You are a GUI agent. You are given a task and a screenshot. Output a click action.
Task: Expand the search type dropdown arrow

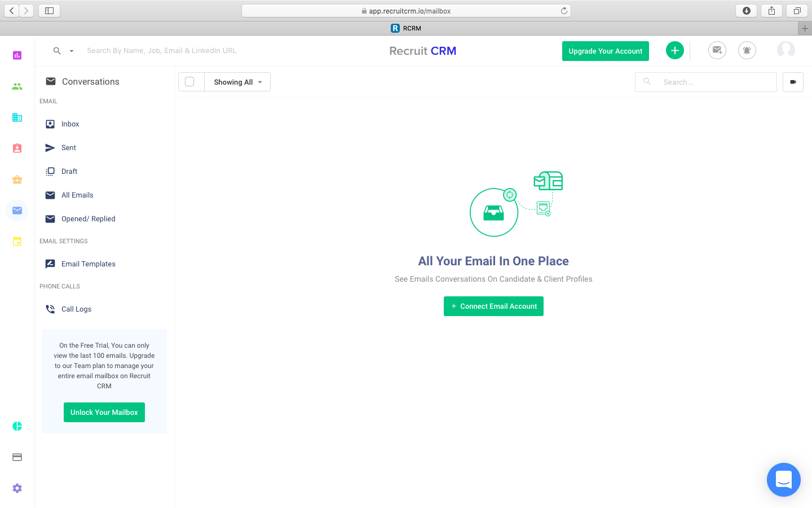tap(72, 51)
